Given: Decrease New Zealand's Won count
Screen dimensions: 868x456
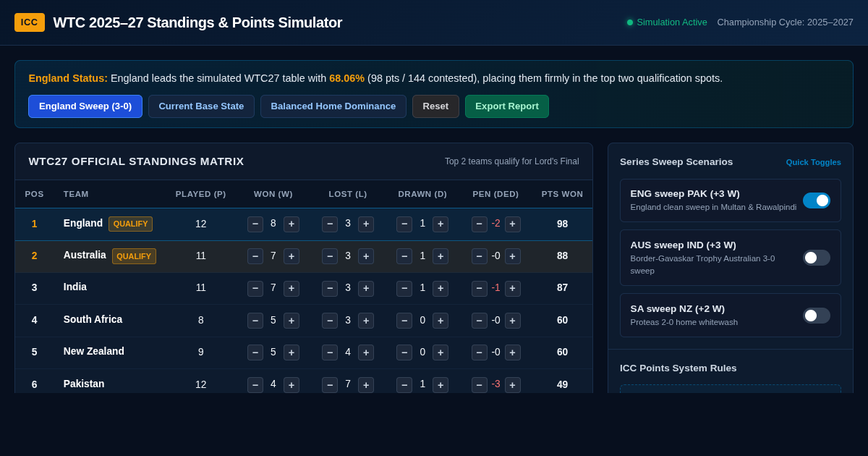Looking at the screenshot, I should click(x=255, y=352).
